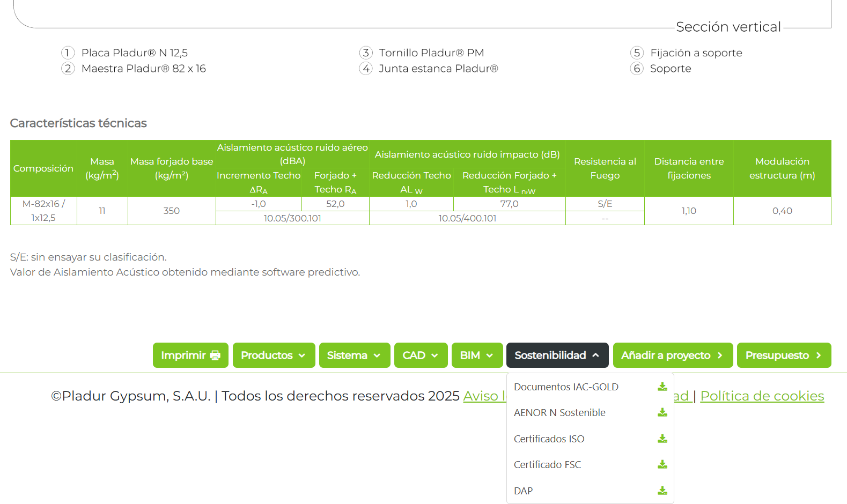Open the Política de cookies link
847x504 pixels.
pos(762,396)
